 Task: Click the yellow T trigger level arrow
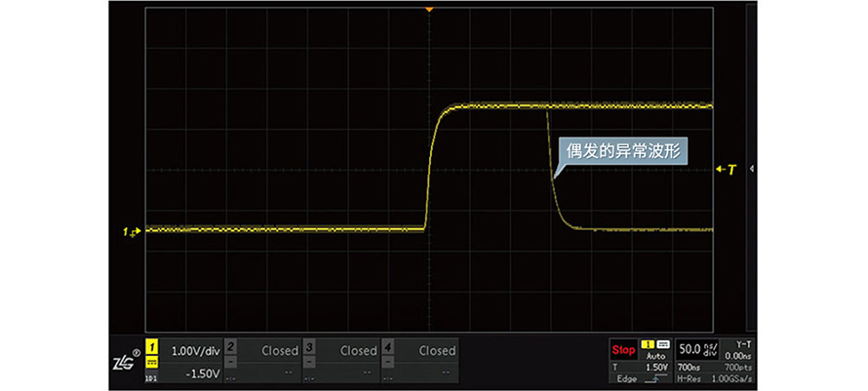click(726, 170)
